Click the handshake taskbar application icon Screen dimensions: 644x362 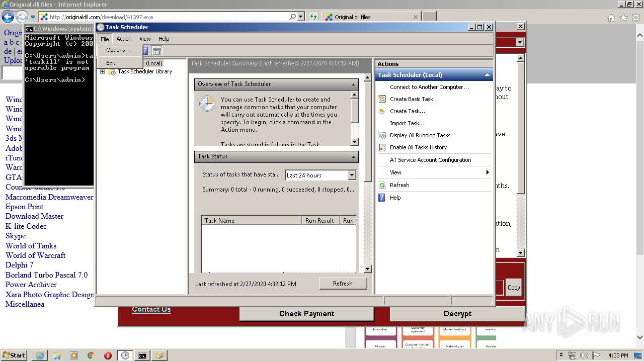coord(159,355)
